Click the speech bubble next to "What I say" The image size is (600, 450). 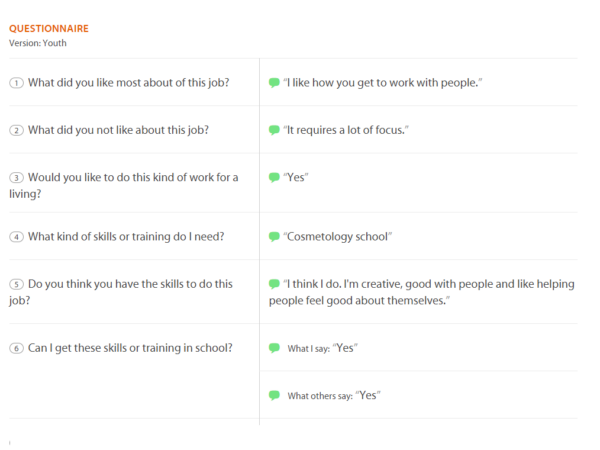[x=274, y=348]
